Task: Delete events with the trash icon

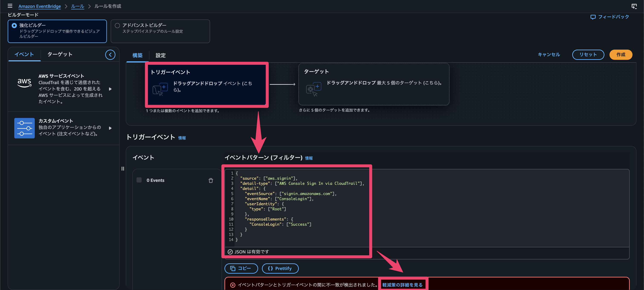Action: tap(211, 181)
